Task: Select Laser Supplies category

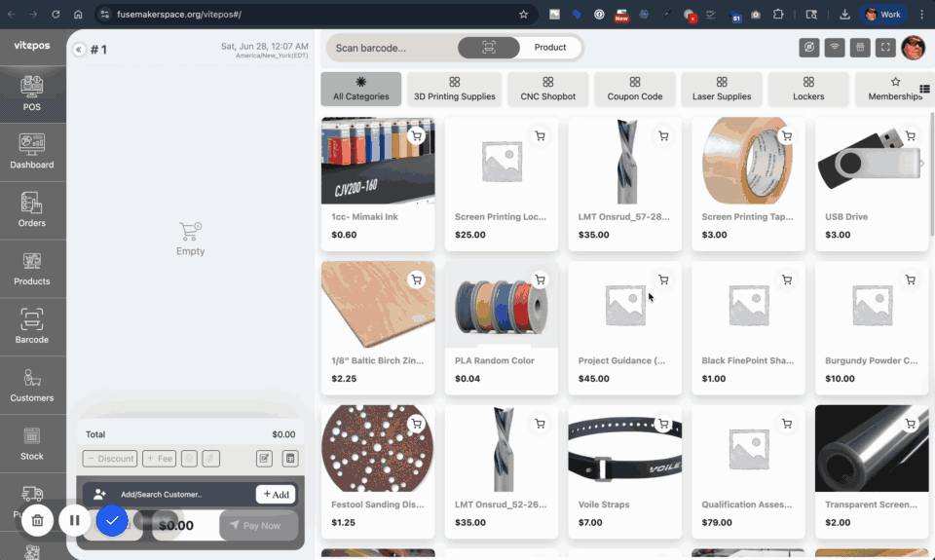Action: point(722,89)
